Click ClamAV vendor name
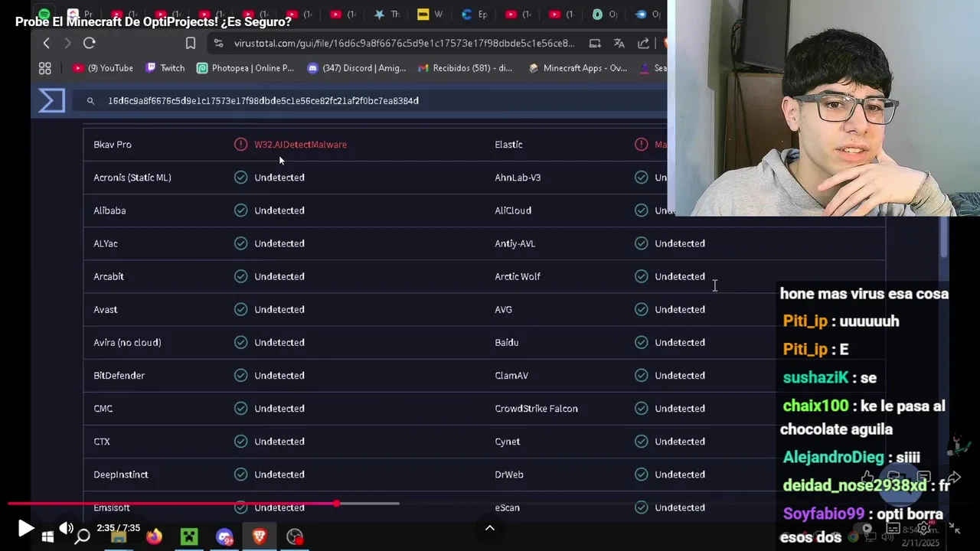Viewport: 980px width, 551px height. point(511,375)
